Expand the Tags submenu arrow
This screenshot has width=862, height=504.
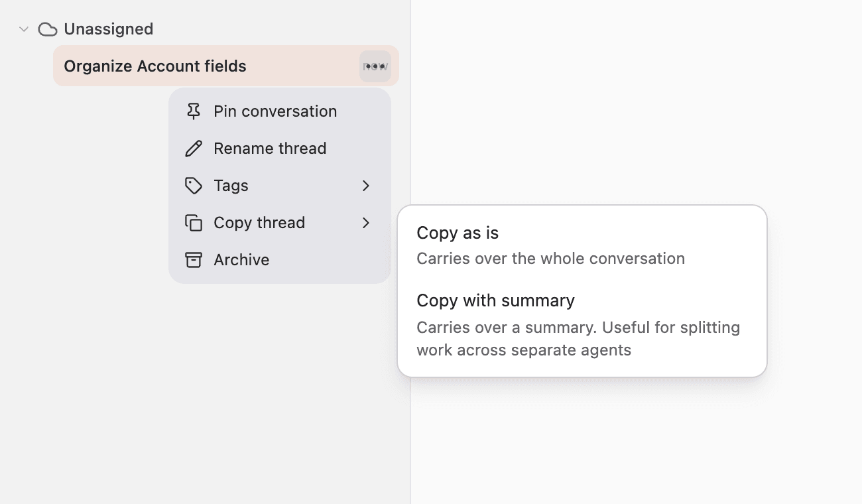[366, 186]
